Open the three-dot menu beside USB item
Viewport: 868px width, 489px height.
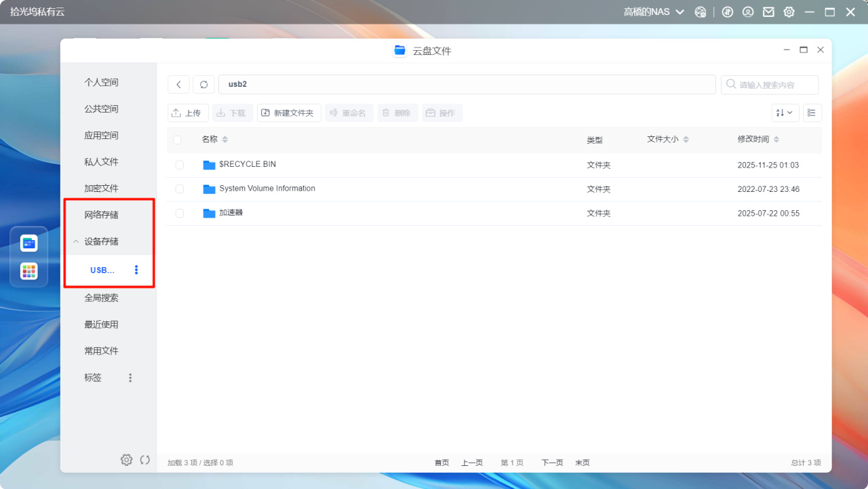pos(136,270)
